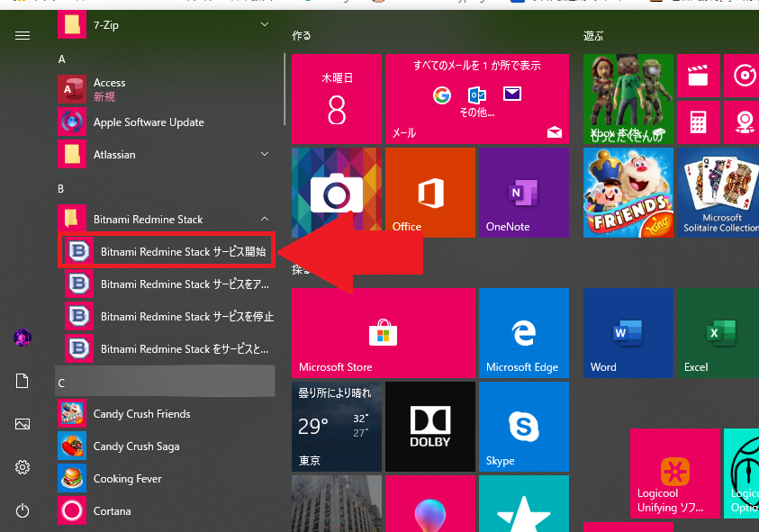Screen dimensions: 759x532
Task: Open the Calculator tile
Action: tap(699, 122)
